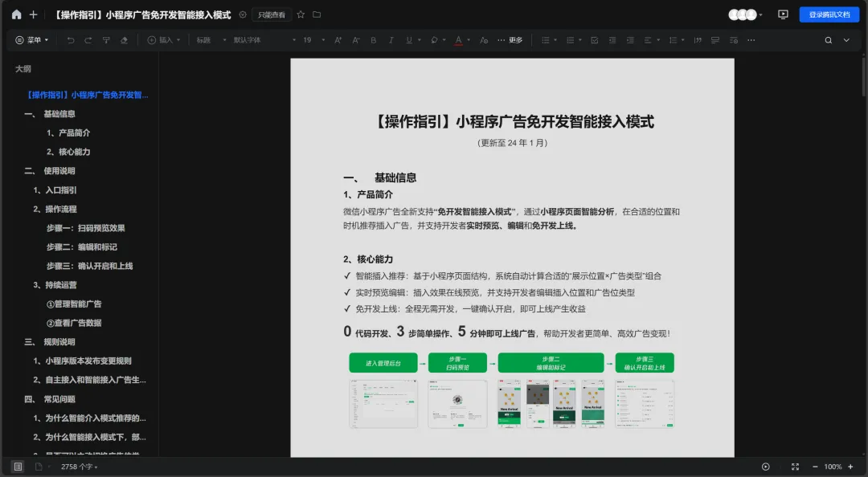Toggle bold formatting
868x477 pixels.
373,40
